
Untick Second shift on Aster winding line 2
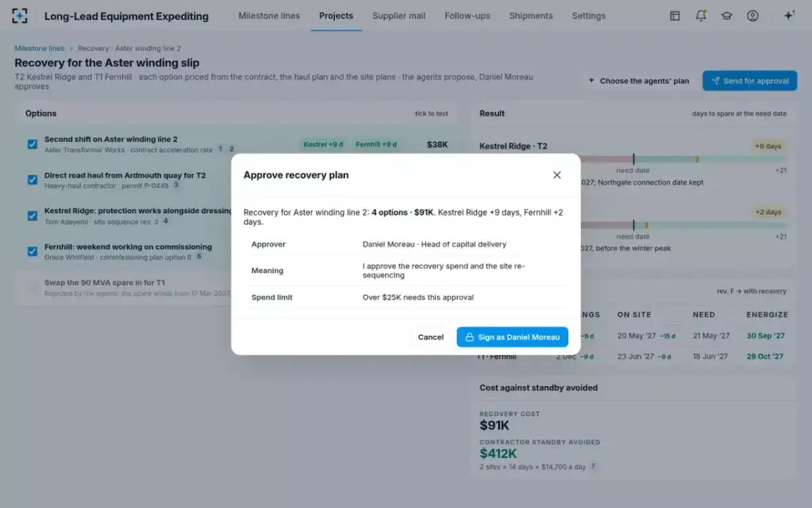(32, 144)
